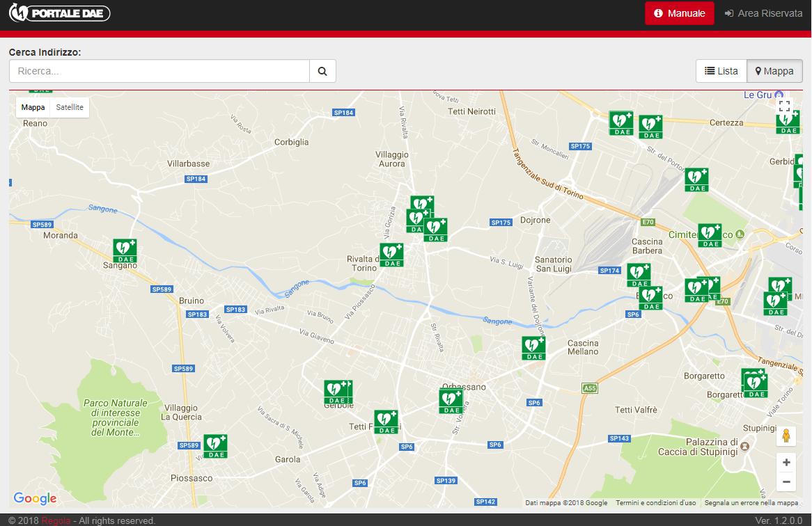Focus the Ricerca address search field

159,71
